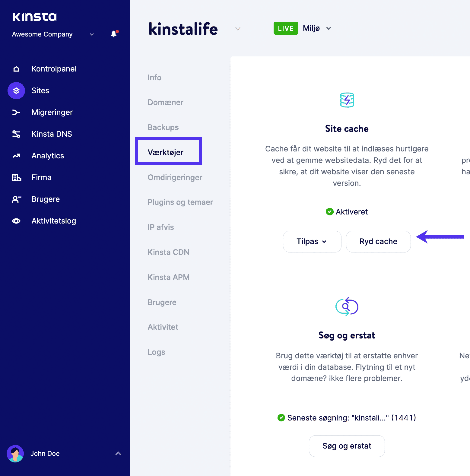Image resolution: width=470 pixels, height=476 pixels.
Task: Open the Miljø environment dropdown
Action: (x=329, y=28)
